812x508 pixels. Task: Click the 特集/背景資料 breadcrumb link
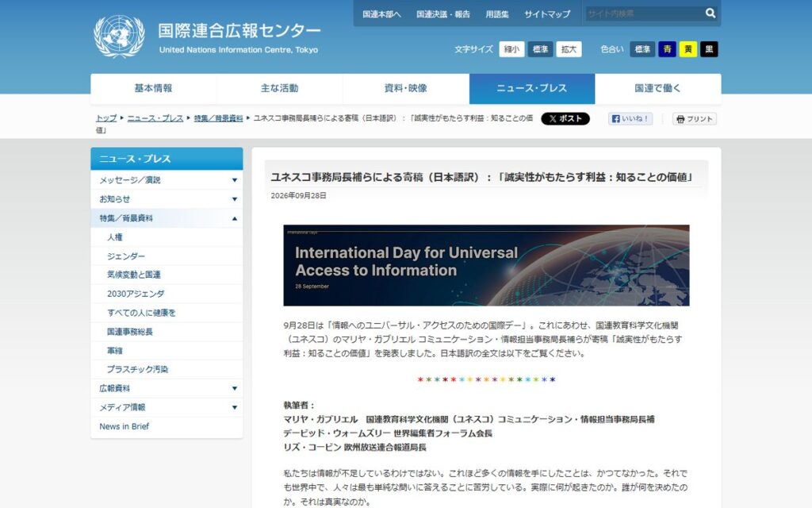click(x=219, y=118)
